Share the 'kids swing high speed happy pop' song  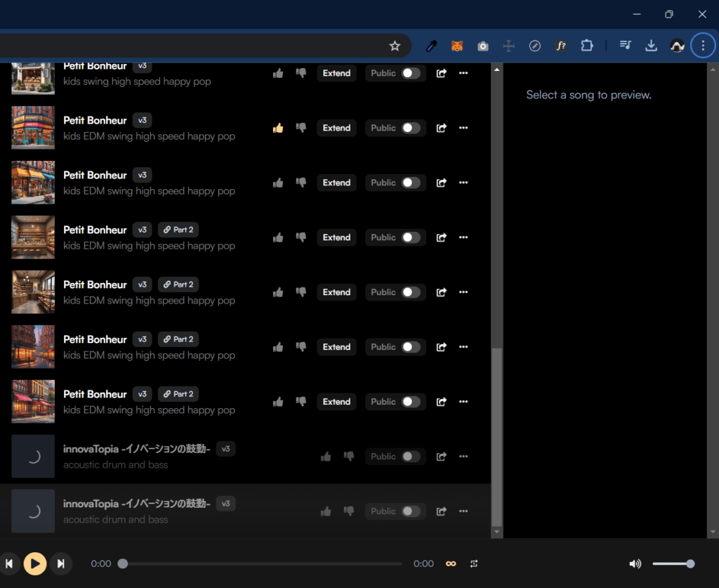442,73
